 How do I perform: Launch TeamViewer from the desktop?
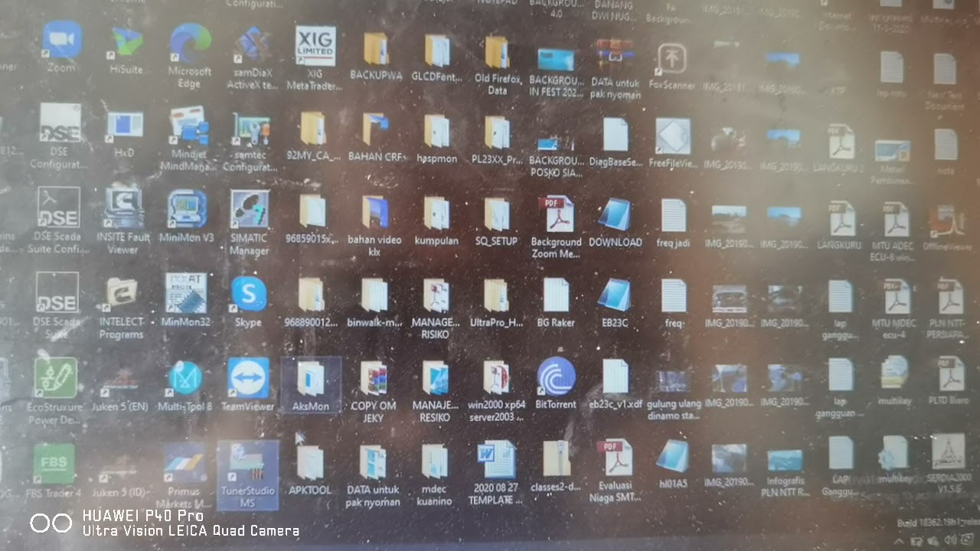point(248,385)
